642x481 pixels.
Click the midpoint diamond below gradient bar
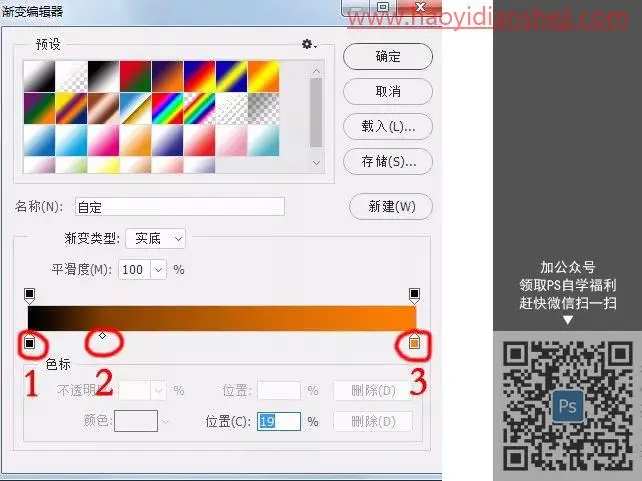tap(102, 336)
